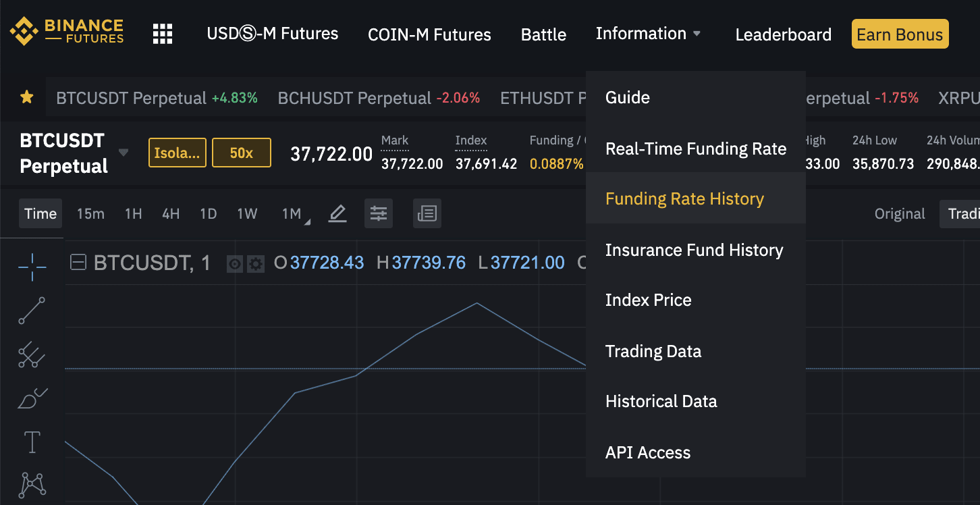Viewport: 980px width, 505px height.
Task: Toggle BTCUSDT series visibility eye icon
Action: pos(235,264)
